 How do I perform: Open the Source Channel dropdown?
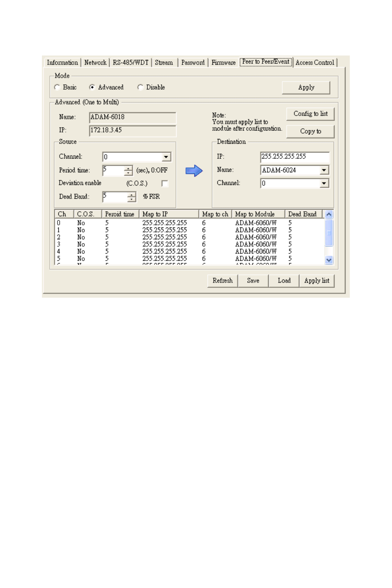pos(166,157)
